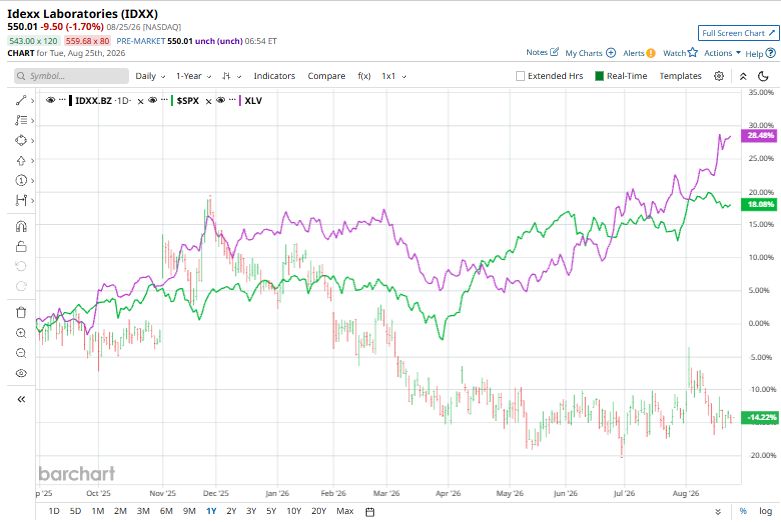Open Alerts notification badge
The width and height of the screenshot is (781, 522).
pyautogui.click(x=651, y=53)
